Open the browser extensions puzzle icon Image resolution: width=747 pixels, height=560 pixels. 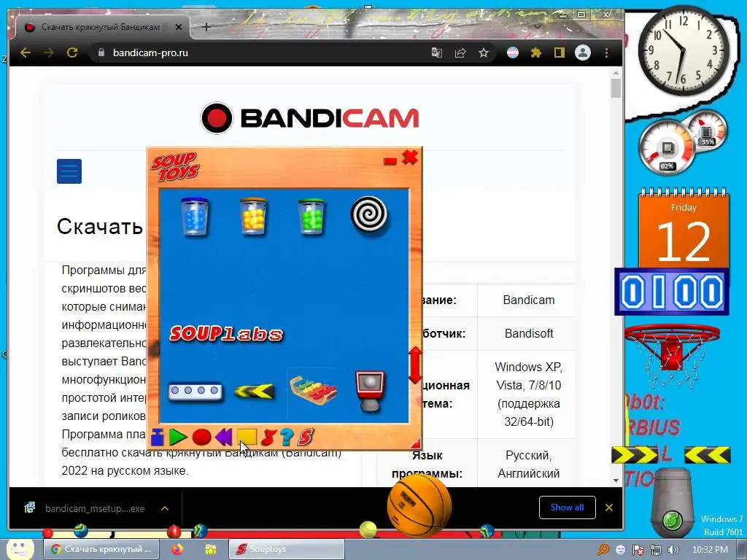click(536, 52)
